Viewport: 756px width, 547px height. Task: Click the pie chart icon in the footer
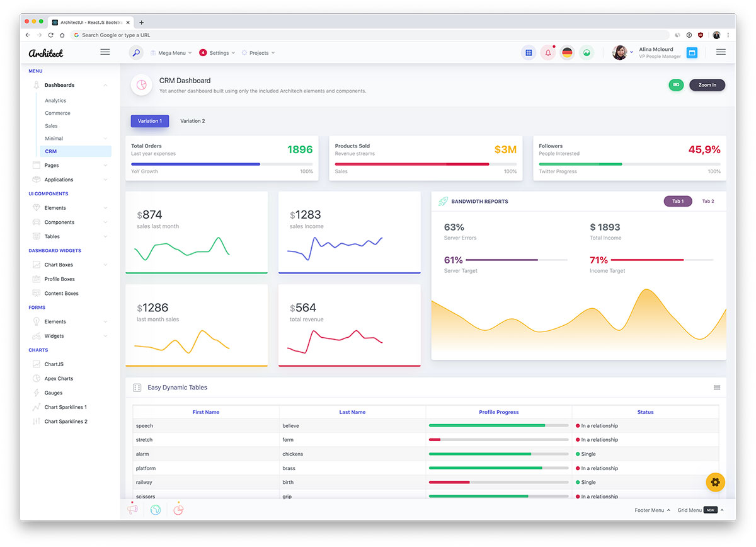click(178, 509)
